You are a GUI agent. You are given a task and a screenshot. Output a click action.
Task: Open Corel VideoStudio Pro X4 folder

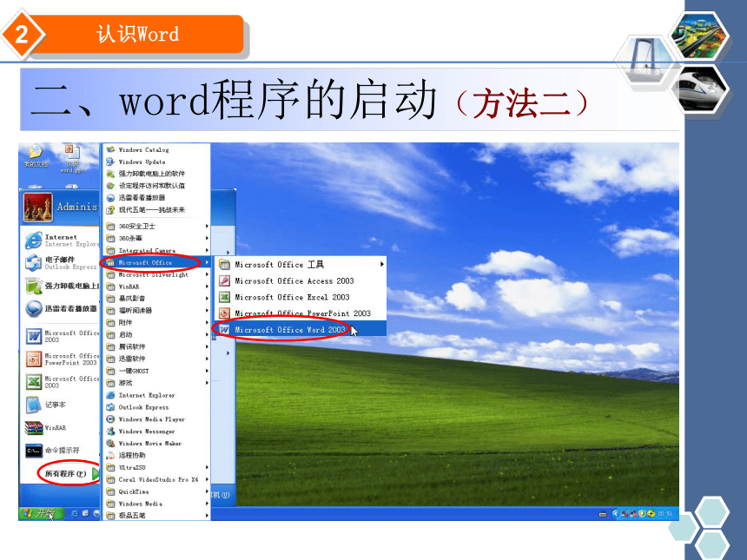[156, 479]
